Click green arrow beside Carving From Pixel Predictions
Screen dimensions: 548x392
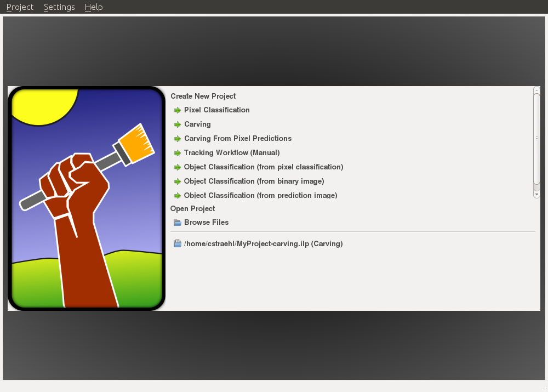(178, 139)
